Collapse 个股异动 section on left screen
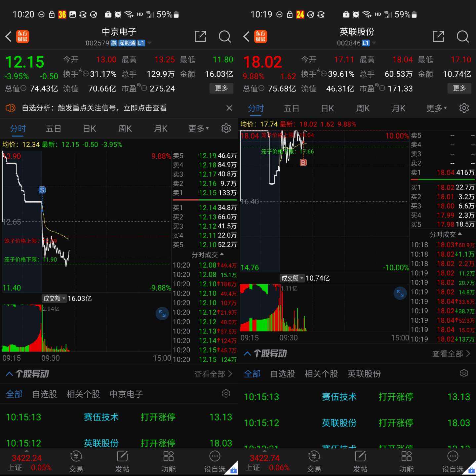This screenshot has width=476, height=476. point(9,374)
